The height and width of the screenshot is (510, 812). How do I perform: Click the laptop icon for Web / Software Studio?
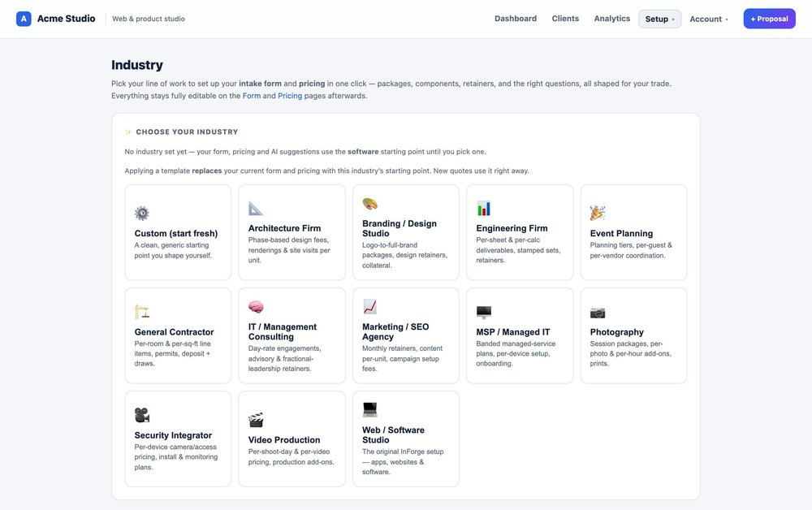coord(369,409)
